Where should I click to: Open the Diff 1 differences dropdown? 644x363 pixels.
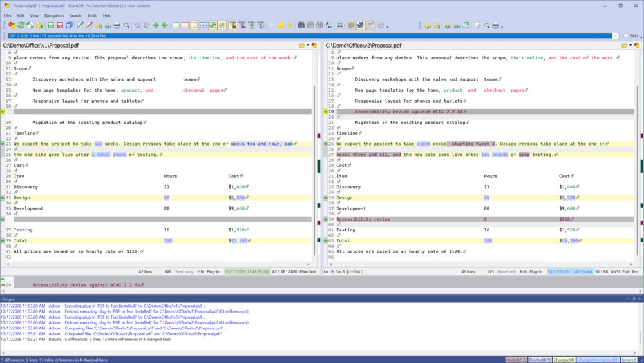616,35
